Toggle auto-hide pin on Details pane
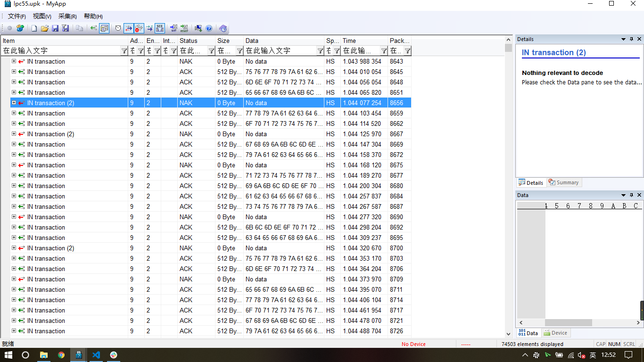Viewport: 644px width, 362px height. (631, 39)
